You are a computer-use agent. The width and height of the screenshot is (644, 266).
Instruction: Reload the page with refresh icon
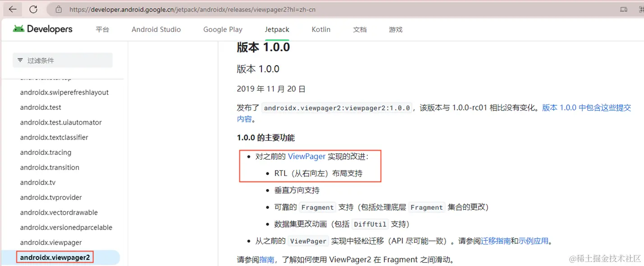(x=33, y=9)
